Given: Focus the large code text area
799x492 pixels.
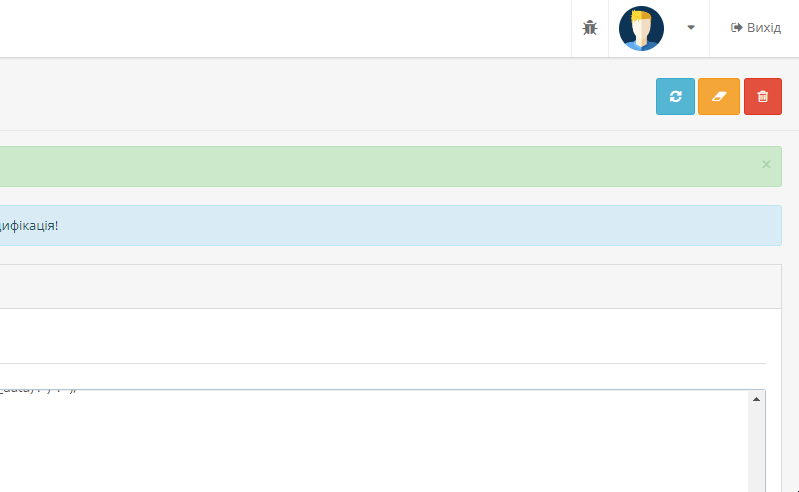Looking at the screenshot, I should (374, 441).
